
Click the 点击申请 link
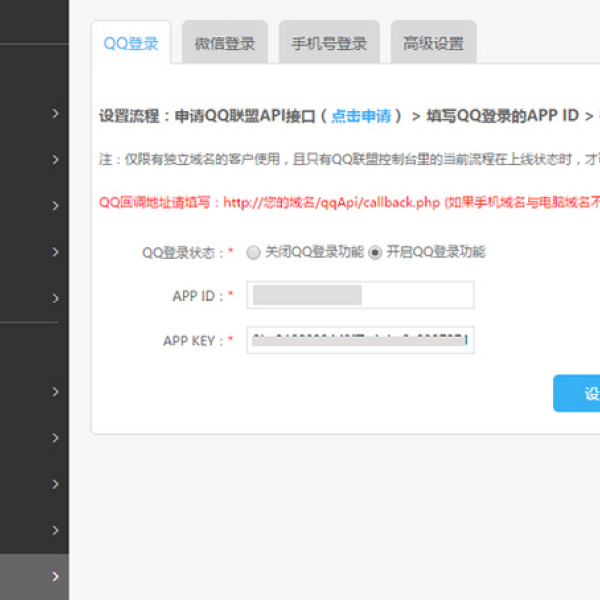coord(361,116)
